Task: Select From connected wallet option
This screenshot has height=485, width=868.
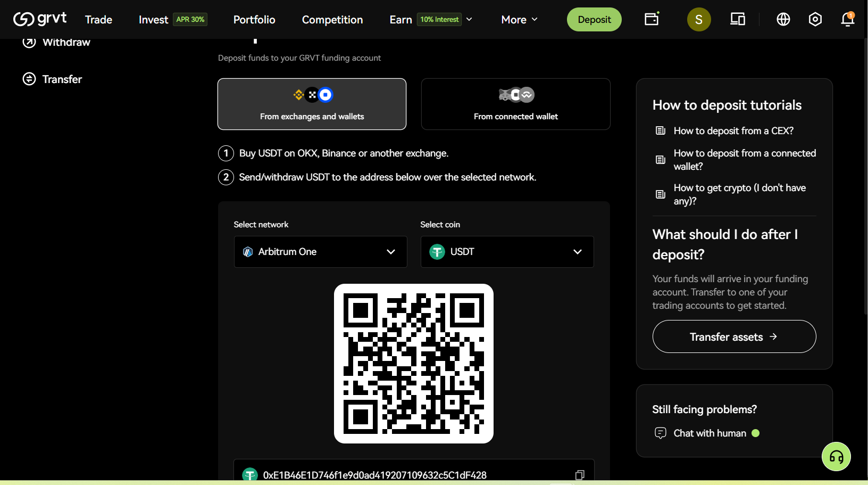Action: coord(515,104)
